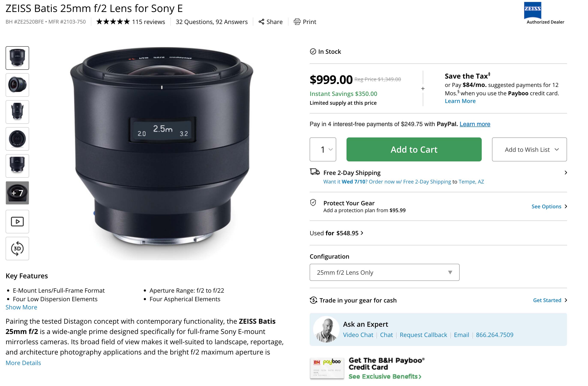Expand Free 2-Day Shipping details chevron

(565, 173)
